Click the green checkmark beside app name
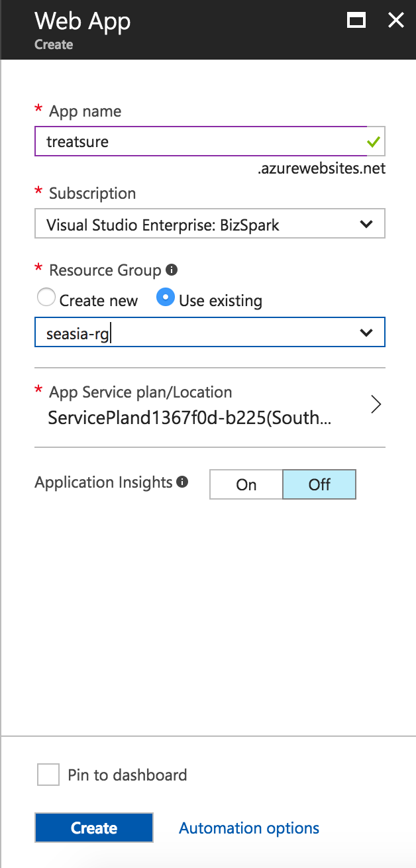This screenshot has height=868, width=416. point(374,142)
